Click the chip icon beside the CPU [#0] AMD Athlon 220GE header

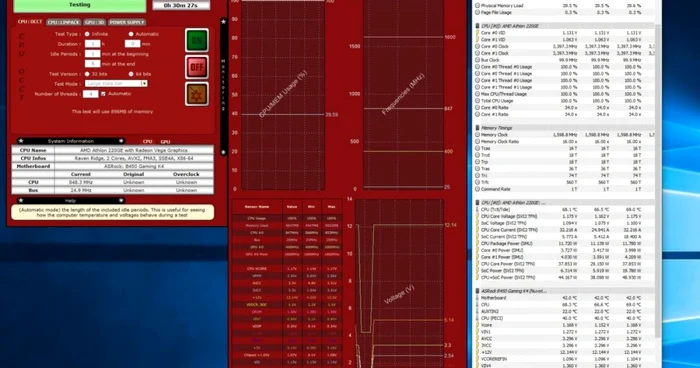click(x=477, y=26)
